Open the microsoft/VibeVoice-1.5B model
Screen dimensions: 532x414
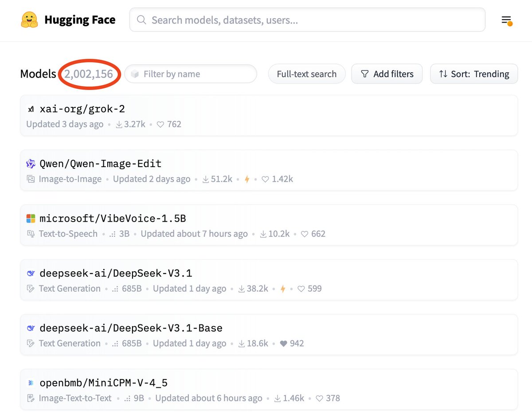pyautogui.click(x=113, y=219)
